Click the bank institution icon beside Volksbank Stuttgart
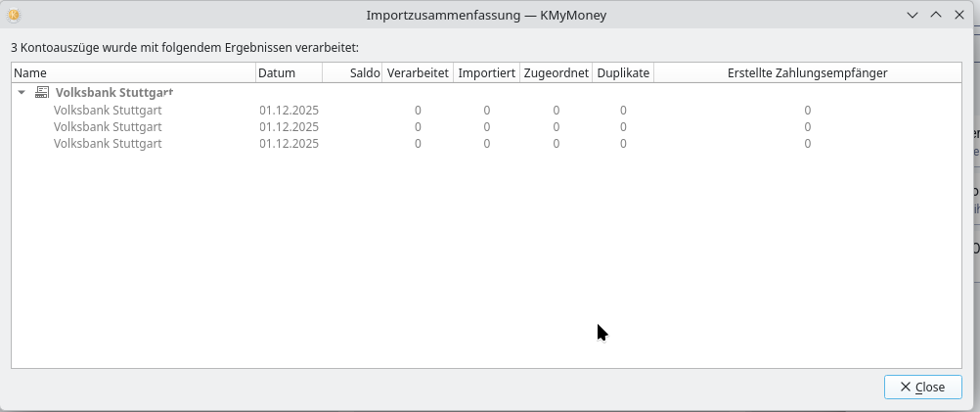This screenshot has height=412, width=980. click(x=42, y=92)
